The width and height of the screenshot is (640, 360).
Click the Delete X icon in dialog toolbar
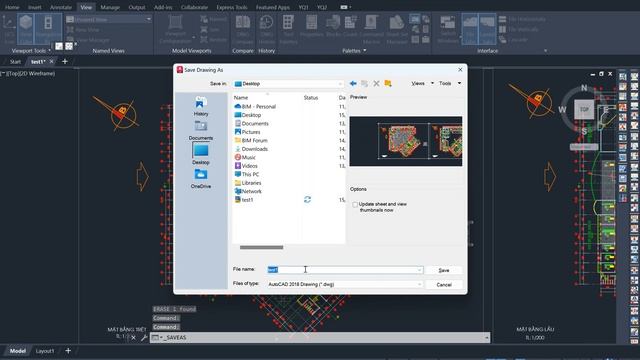(376, 84)
